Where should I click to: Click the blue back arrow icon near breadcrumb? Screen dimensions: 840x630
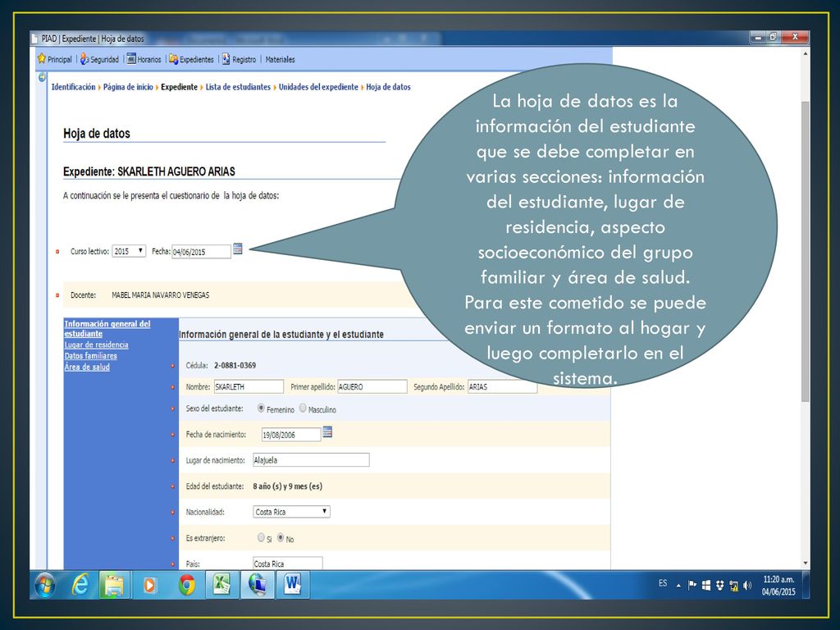pos(42,77)
